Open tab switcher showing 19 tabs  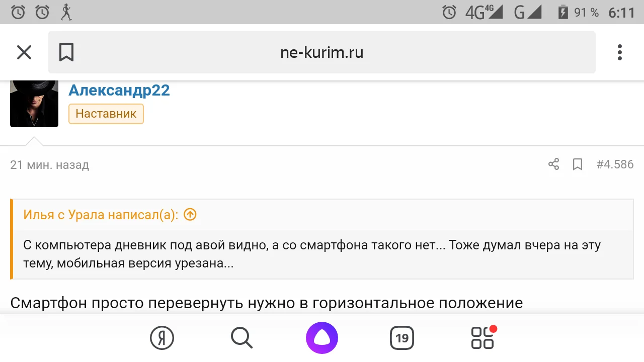point(402,337)
